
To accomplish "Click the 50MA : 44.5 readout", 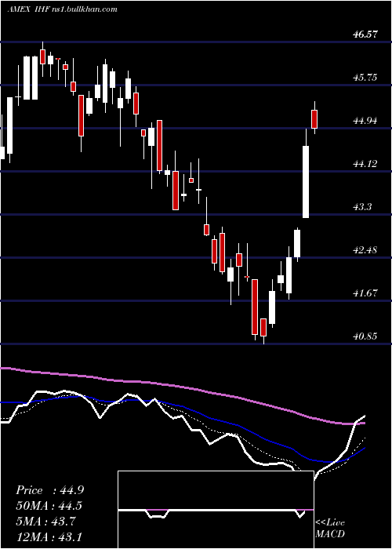I will coord(49,506).
